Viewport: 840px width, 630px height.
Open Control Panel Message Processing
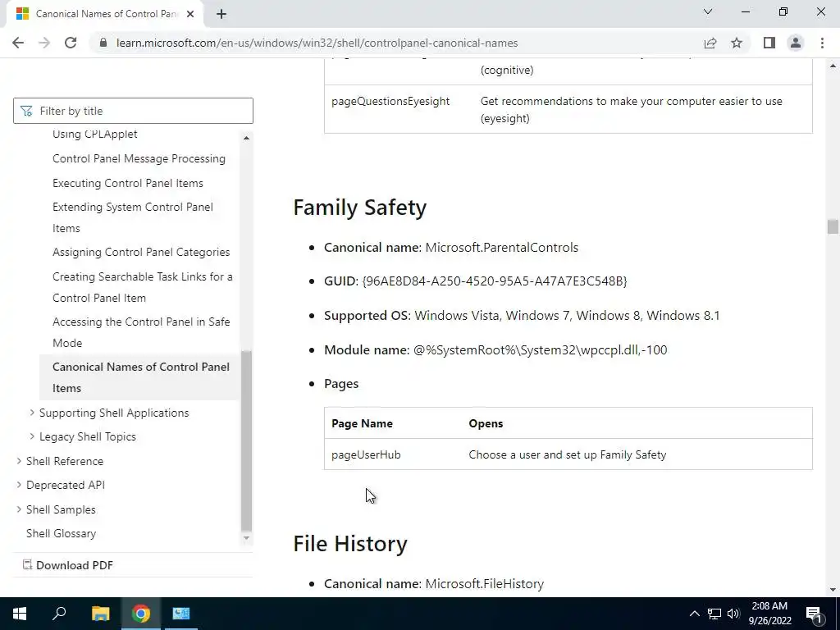coord(139,158)
